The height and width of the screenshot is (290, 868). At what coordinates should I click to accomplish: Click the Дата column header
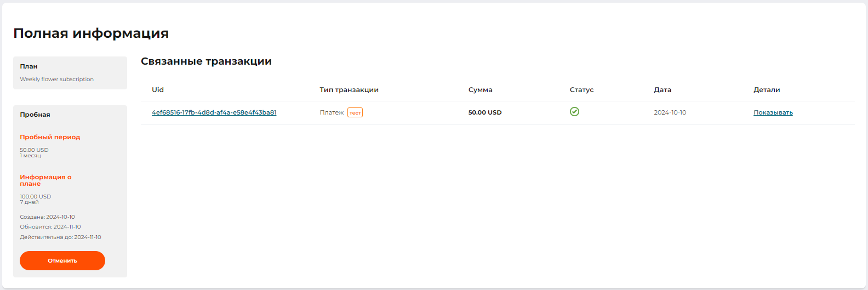point(662,90)
